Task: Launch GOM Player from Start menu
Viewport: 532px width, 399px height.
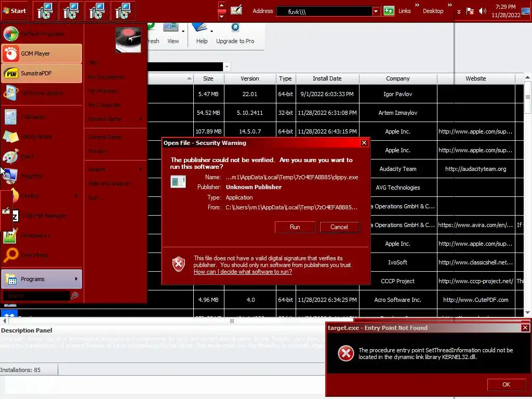Action: click(x=42, y=54)
